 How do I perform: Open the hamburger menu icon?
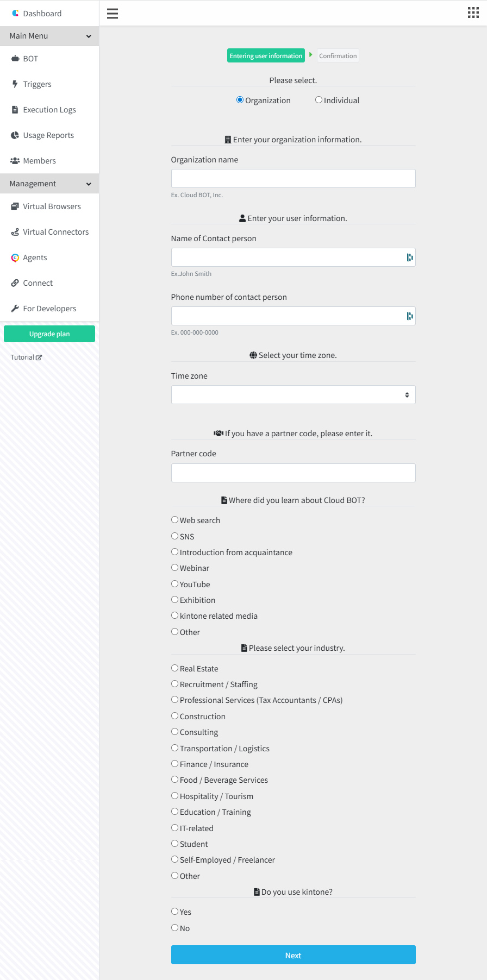point(113,14)
